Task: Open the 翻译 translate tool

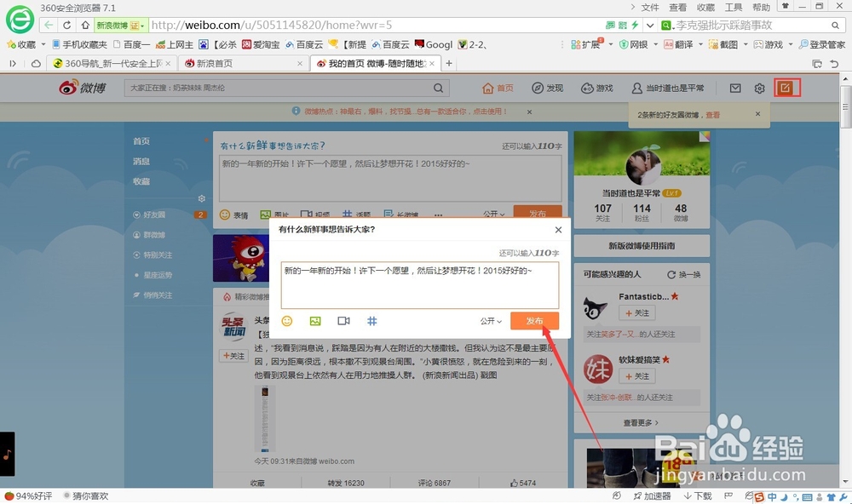Action: click(x=678, y=44)
